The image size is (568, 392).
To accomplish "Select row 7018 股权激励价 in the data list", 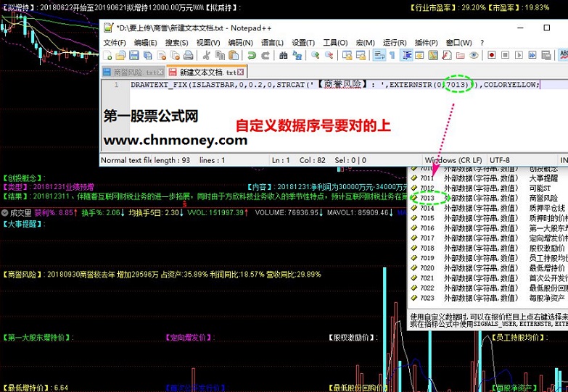I will 488,248.
